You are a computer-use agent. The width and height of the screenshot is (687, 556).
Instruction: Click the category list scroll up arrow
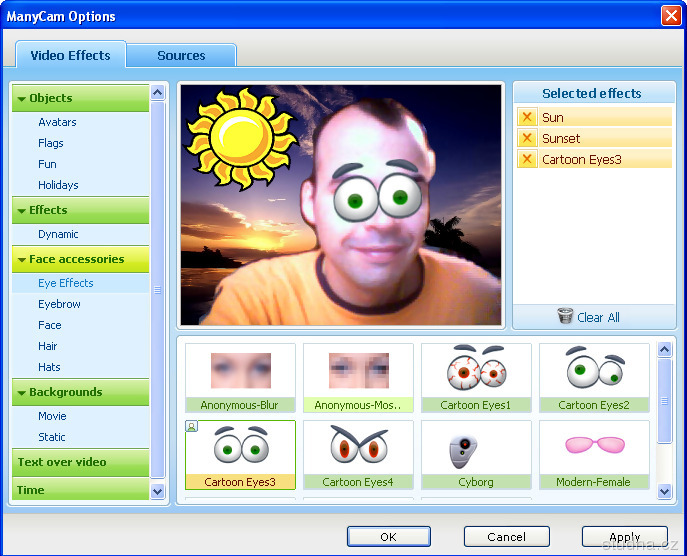pos(157,92)
